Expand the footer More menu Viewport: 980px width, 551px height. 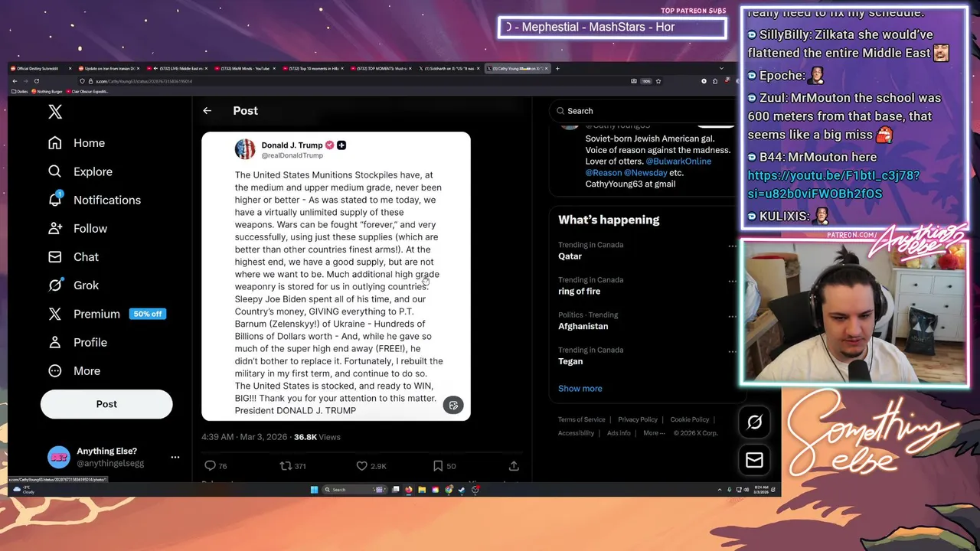(654, 433)
